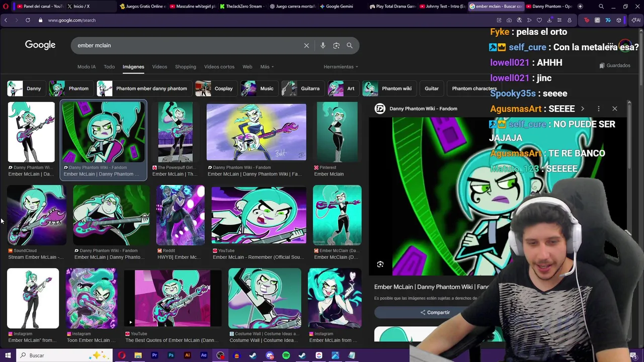
Task: Click the Windows taskbar Buscar search box
Action: (65, 355)
